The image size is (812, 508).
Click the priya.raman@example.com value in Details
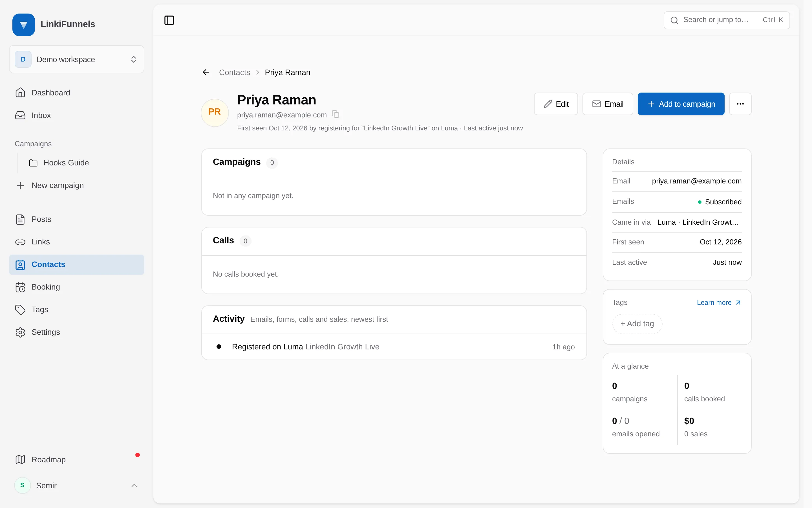(x=697, y=181)
